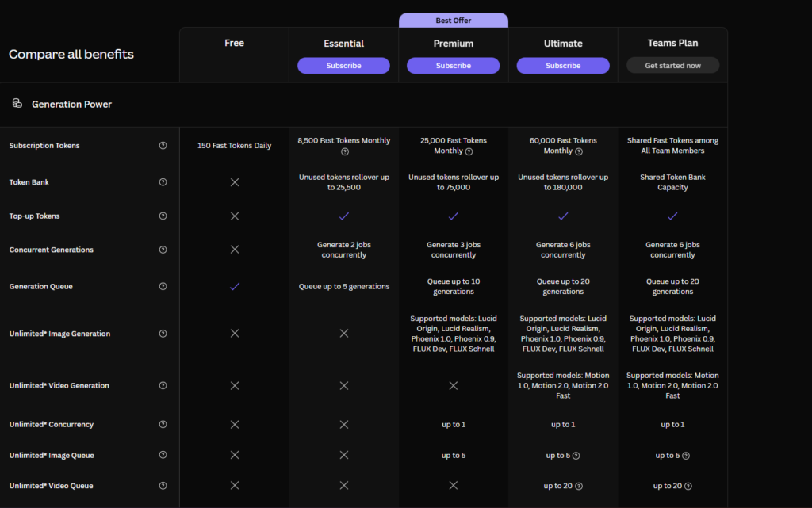Click Generate 3 jobs concurrently cell
812x508 pixels.
pyautogui.click(x=453, y=250)
